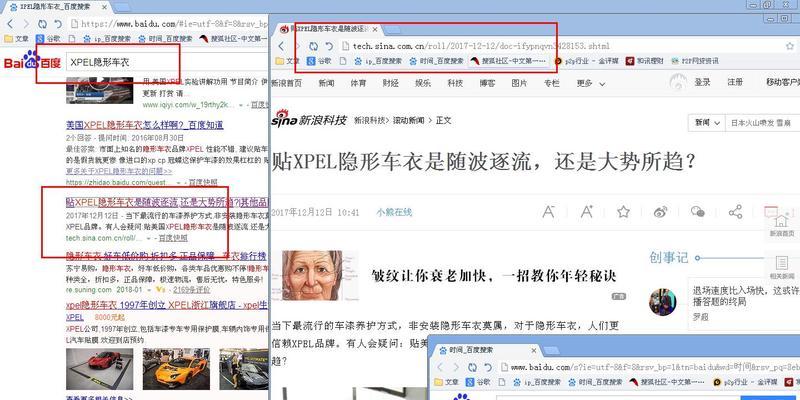Open 新闻 in Sina navigation bar
Viewport: 800px width, 400px height.
click(x=327, y=83)
